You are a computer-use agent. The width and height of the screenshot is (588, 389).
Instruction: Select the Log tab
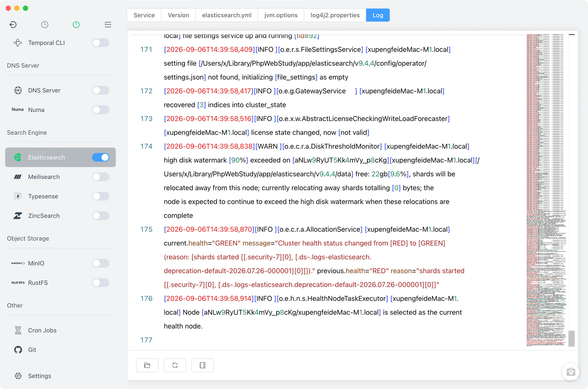pos(378,15)
